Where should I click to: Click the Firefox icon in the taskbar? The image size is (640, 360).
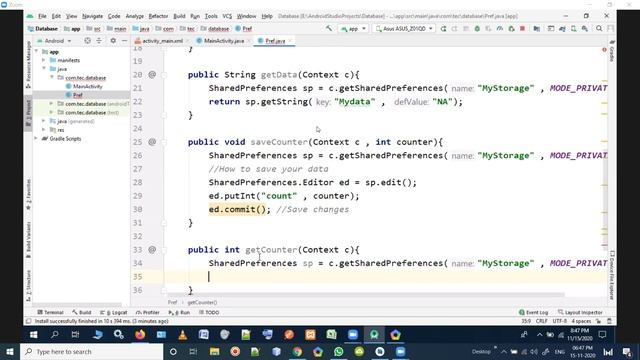click(140, 335)
